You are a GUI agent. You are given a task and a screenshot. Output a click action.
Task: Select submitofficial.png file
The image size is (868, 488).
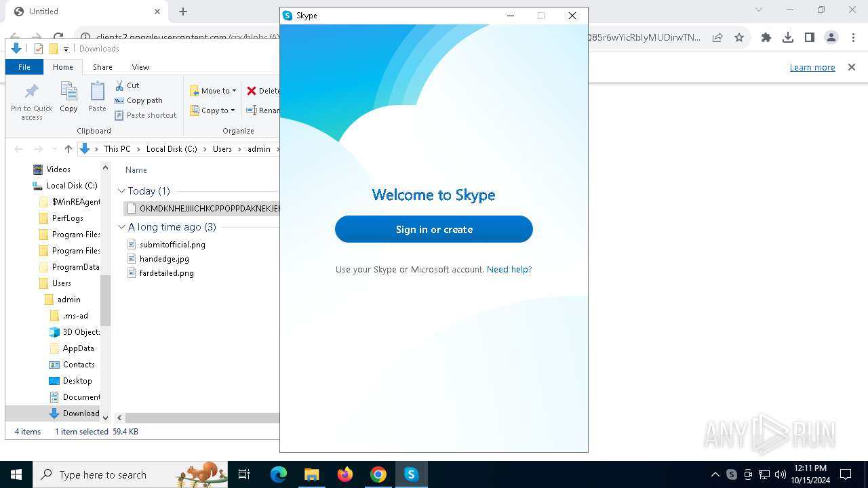click(172, 245)
